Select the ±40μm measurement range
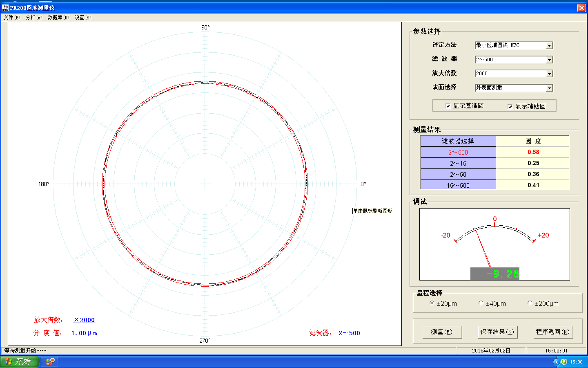Image resolution: width=588 pixels, height=368 pixels. pyautogui.click(x=481, y=303)
